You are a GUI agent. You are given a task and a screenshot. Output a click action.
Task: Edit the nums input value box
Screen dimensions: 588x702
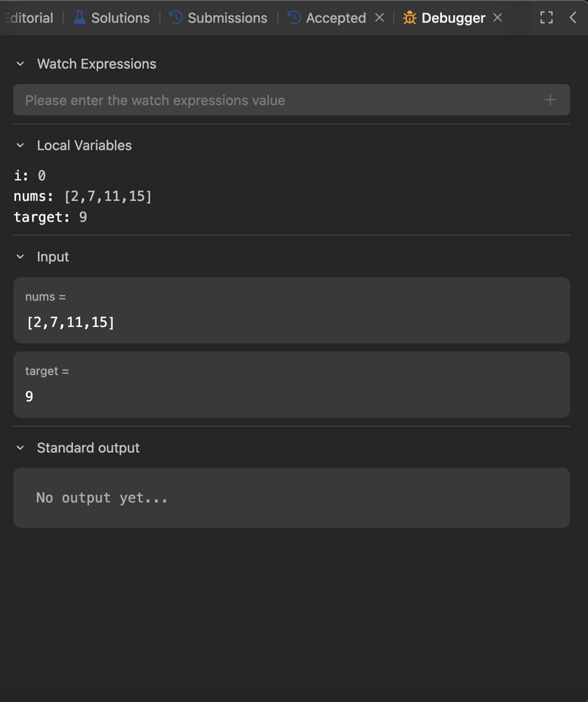tap(291, 322)
